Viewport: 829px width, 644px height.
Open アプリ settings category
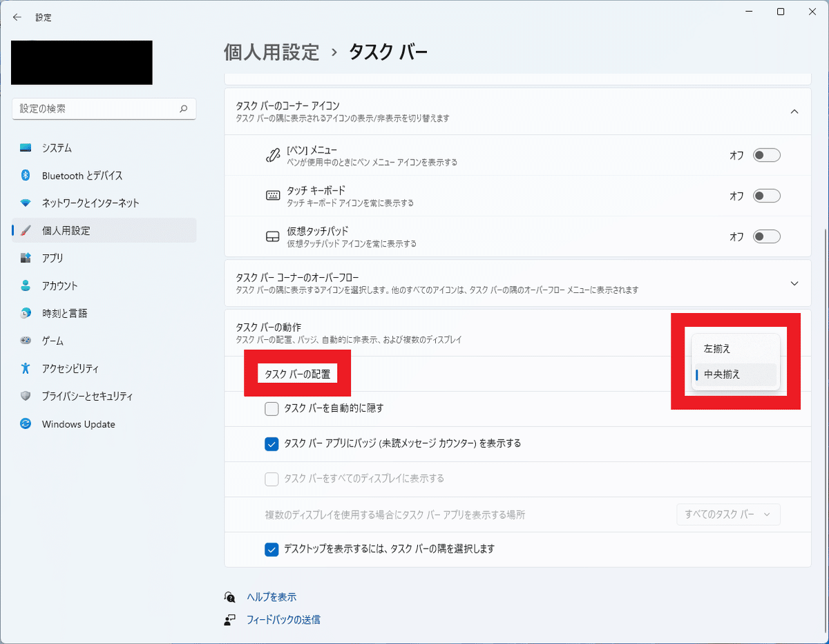click(104, 258)
